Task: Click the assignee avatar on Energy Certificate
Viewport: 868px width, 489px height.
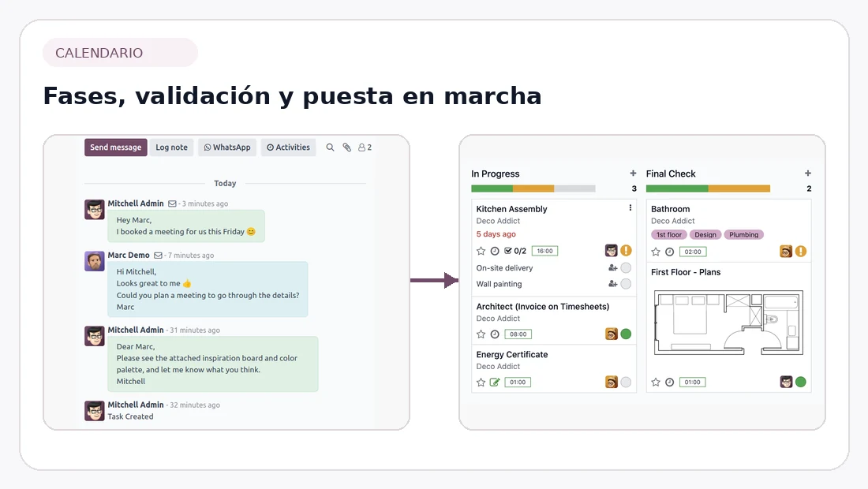Action: [x=611, y=383]
